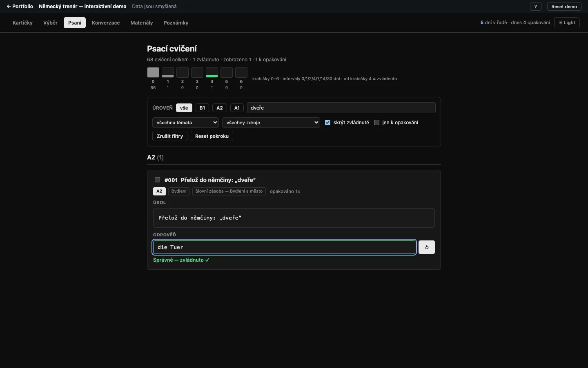Click Reset demo button

tap(564, 7)
